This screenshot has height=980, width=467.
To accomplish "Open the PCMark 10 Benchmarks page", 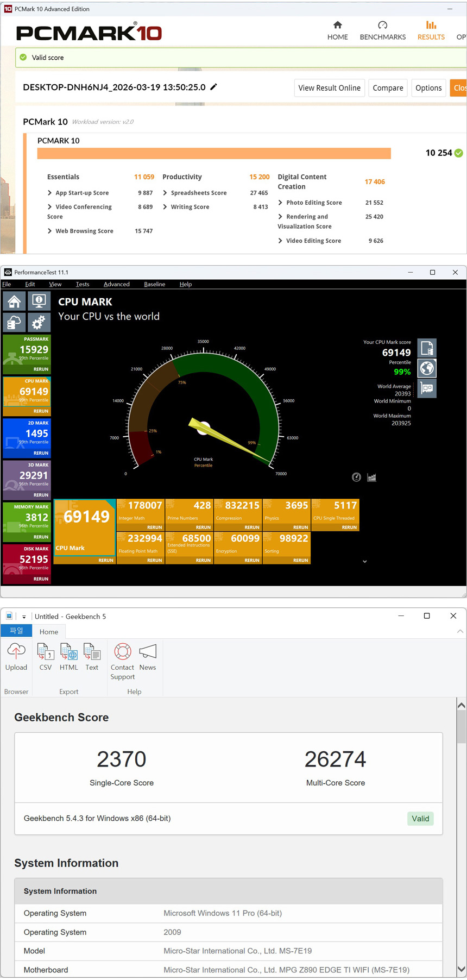I will 382,30.
